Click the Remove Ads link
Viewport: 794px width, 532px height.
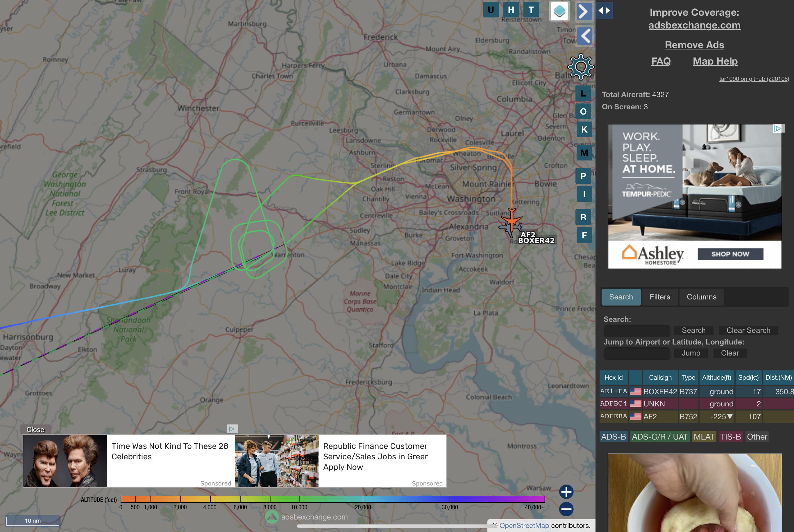coord(694,45)
